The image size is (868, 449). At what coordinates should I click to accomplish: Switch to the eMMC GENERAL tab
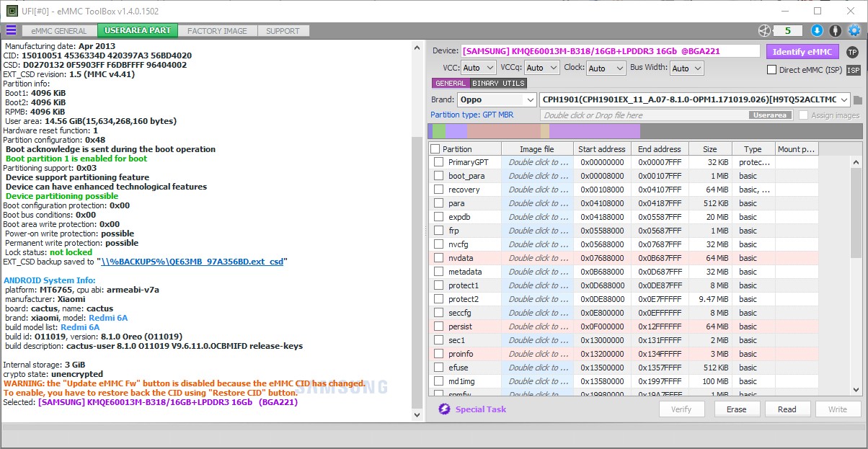pyautogui.click(x=59, y=31)
